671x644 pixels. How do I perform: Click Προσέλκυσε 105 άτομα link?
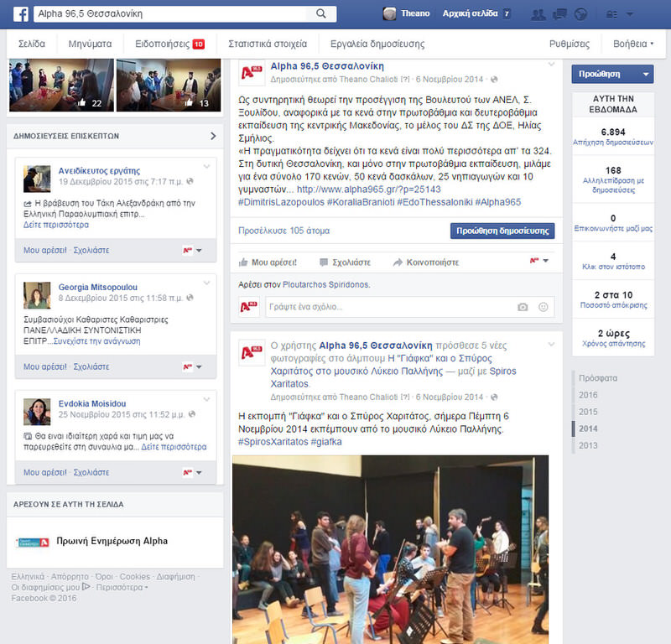pos(283,231)
